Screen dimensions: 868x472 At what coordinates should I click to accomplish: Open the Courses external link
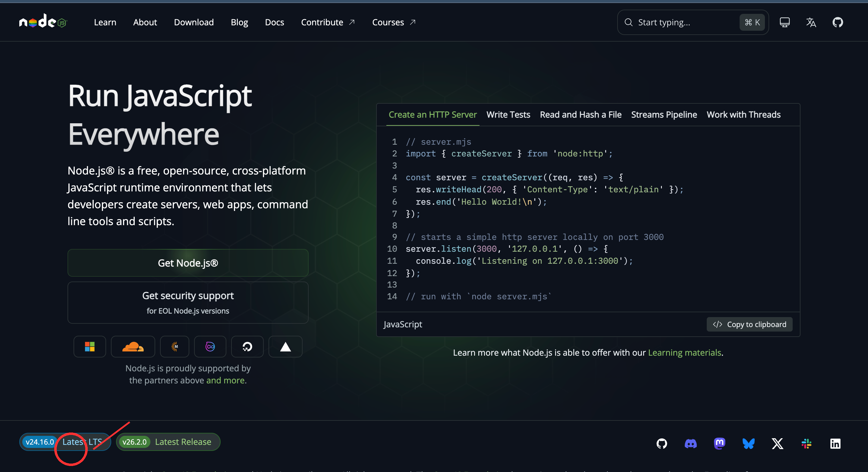[394, 22]
